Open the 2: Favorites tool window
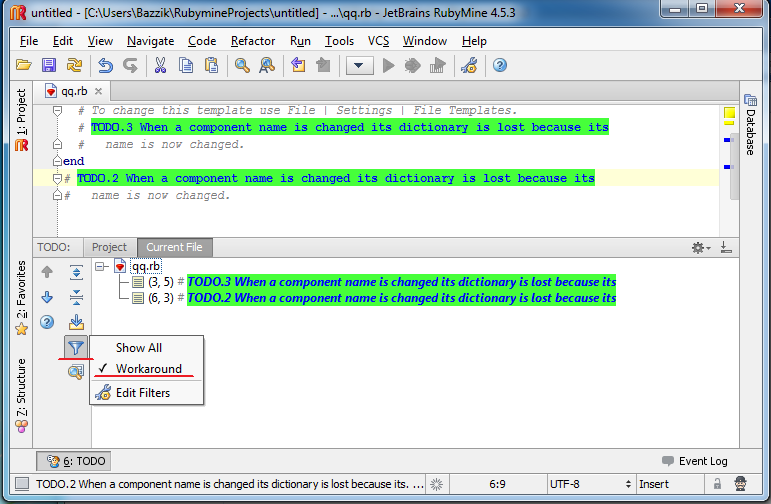 tap(21, 297)
